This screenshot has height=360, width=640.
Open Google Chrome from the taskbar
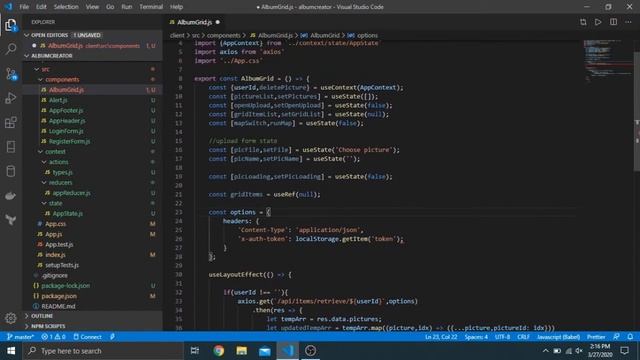[x=219, y=351]
